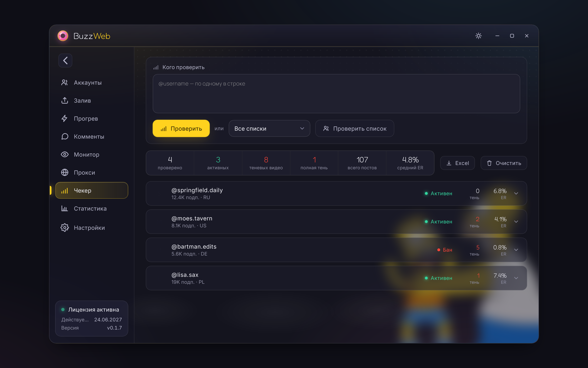Export results with Excel button

pos(457,163)
